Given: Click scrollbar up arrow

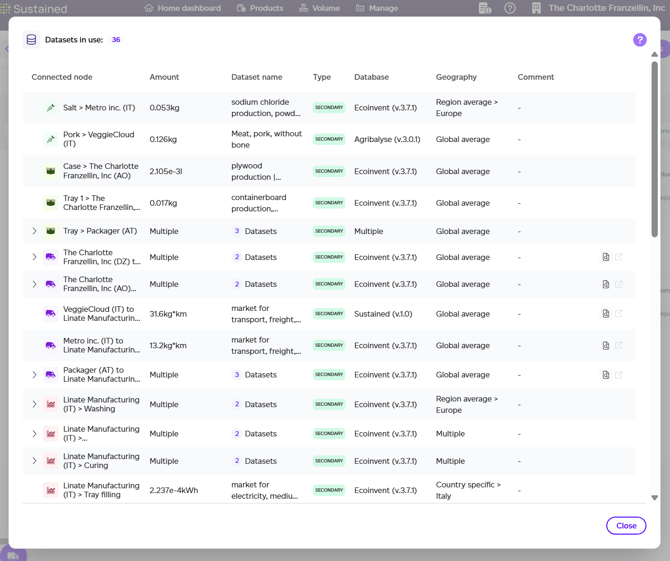Looking at the screenshot, I should click(654, 54).
